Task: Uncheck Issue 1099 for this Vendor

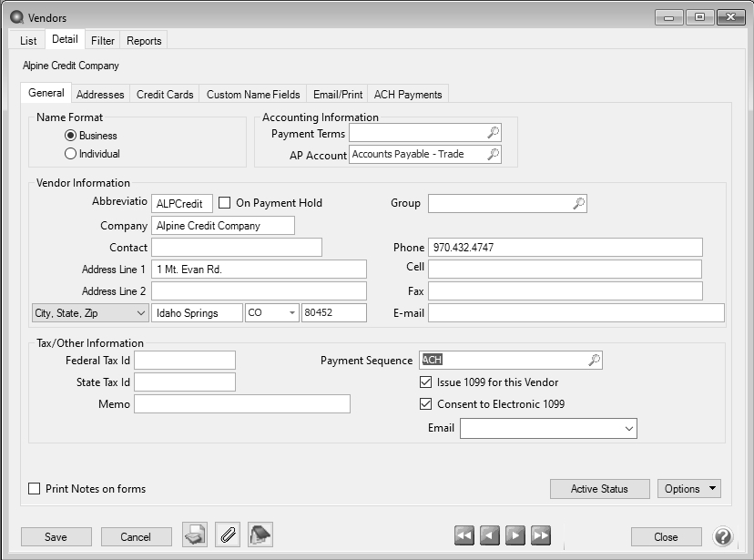Action: [x=426, y=382]
